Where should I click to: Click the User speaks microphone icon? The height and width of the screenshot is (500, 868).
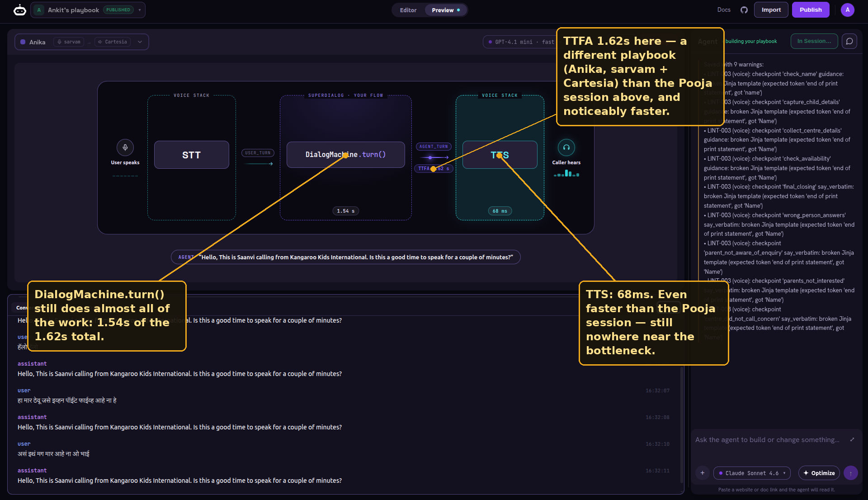pyautogui.click(x=125, y=147)
